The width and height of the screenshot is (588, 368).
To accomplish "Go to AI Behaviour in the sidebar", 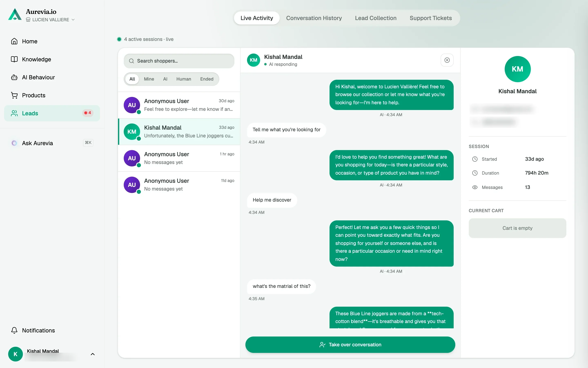I will click(52, 77).
